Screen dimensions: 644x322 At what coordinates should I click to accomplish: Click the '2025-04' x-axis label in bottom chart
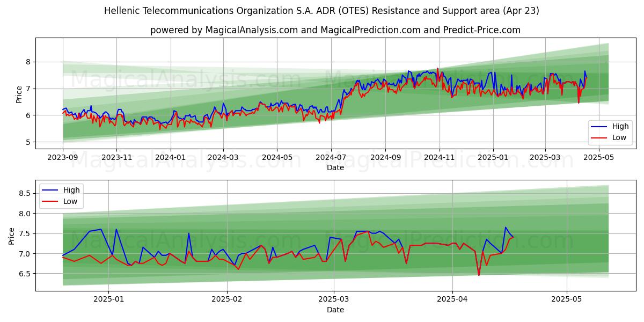click(x=452, y=300)
